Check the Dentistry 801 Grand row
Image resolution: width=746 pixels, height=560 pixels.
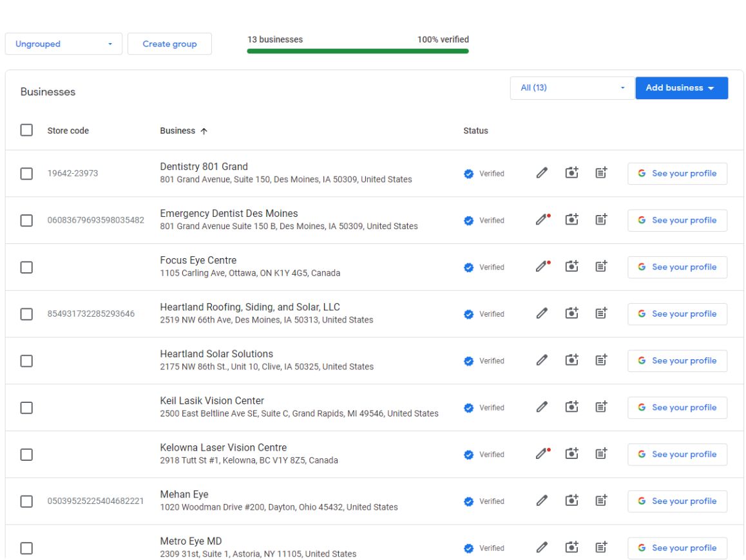[x=26, y=174]
